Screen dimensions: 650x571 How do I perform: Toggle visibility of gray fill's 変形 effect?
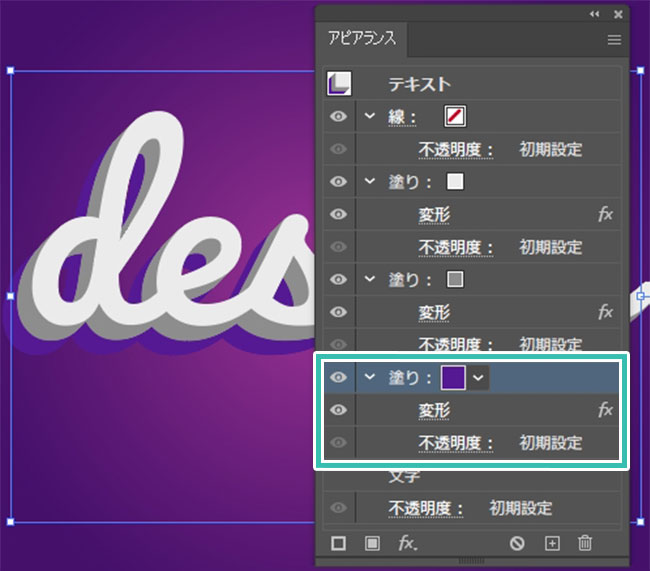click(339, 312)
